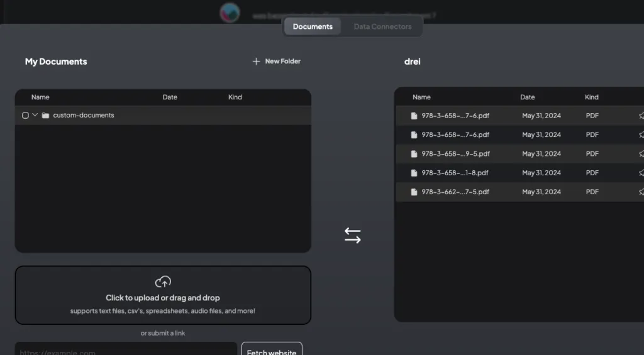Click the New Folder button
Screen dimensions: 644x355
coord(277,61)
